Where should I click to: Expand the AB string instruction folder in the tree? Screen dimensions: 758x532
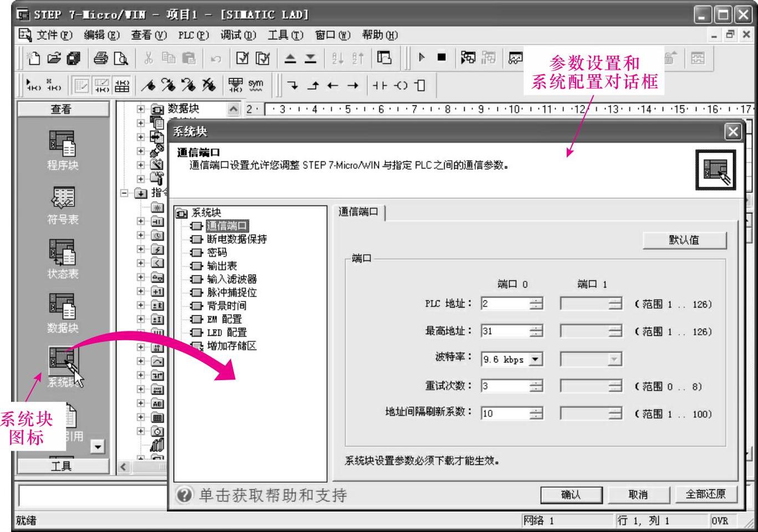pos(140,403)
